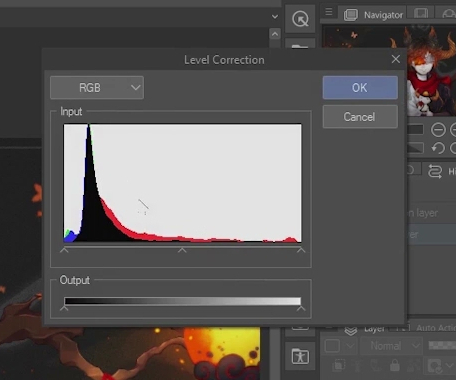The height and width of the screenshot is (380, 456).
Task: Open the pose Material folder icon
Action: click(x=300, y=357)
